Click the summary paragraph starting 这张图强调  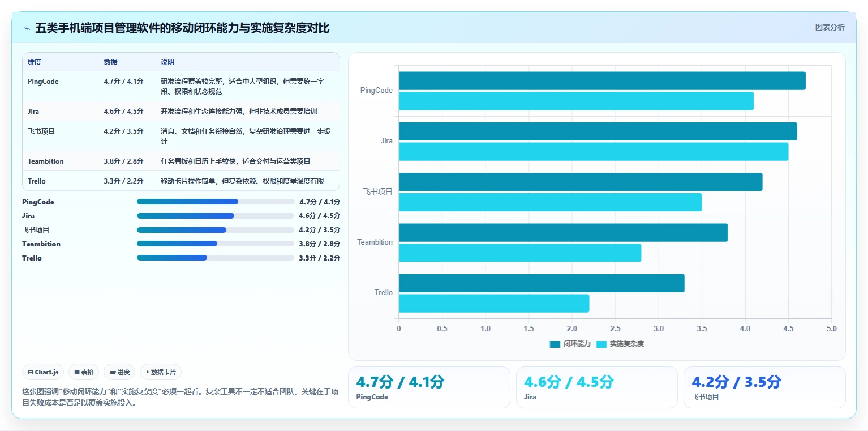pyautogui.click(x=181, y=398)
